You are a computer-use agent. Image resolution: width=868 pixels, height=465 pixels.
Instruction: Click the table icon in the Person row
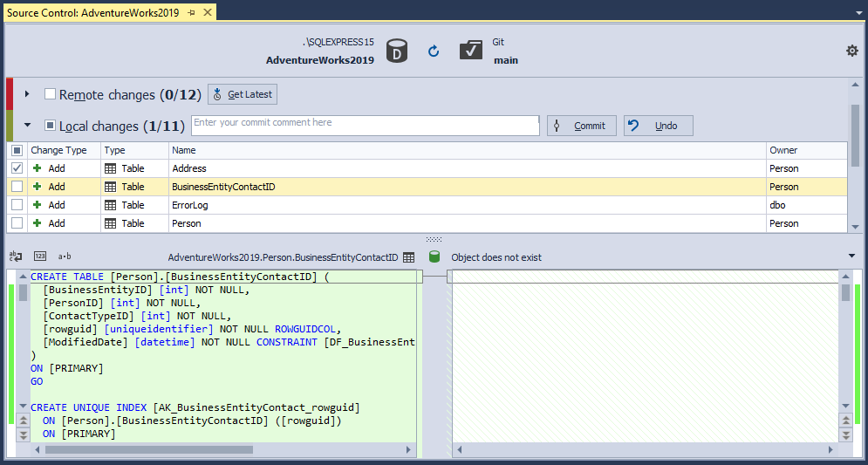tap(110, 223)
